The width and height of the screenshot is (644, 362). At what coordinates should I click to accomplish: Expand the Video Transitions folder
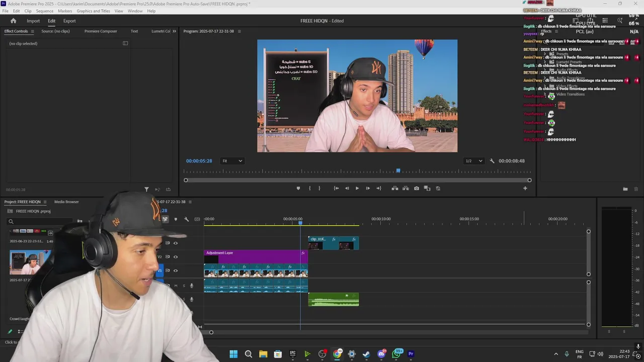click(x=545, y=95)
